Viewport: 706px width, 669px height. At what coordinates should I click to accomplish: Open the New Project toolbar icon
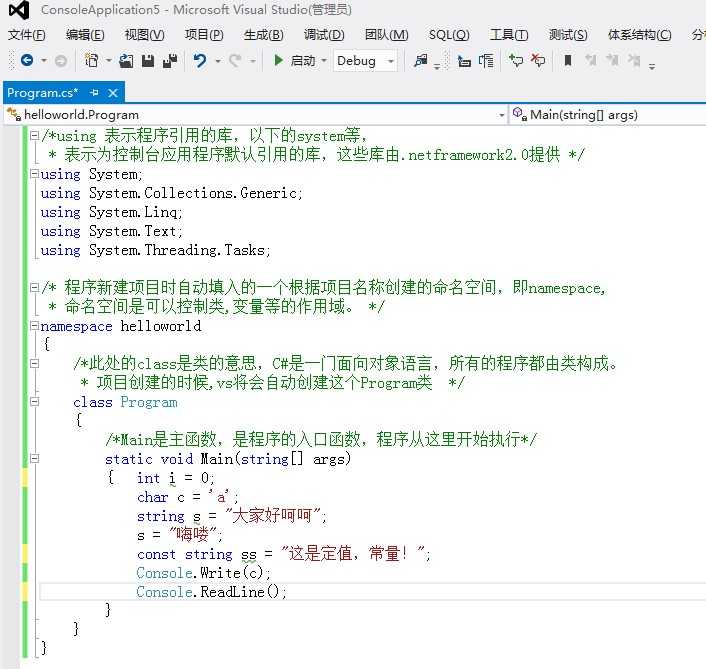click(x=91, y=60)
